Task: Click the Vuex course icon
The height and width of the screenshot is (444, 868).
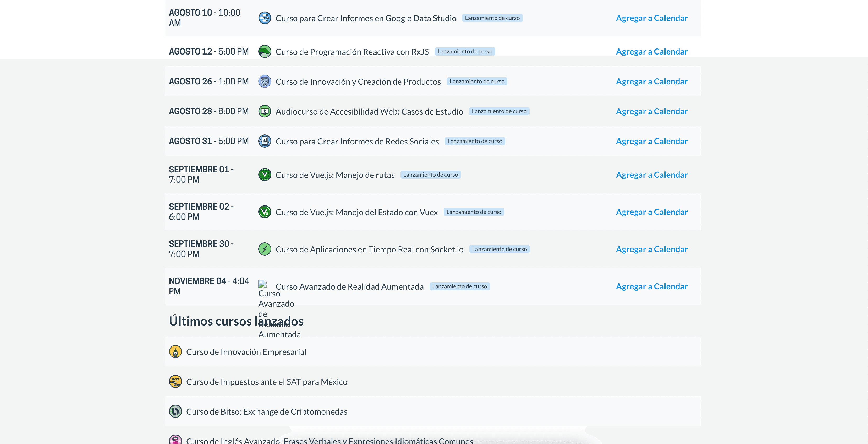Action: tap(265, 212)
